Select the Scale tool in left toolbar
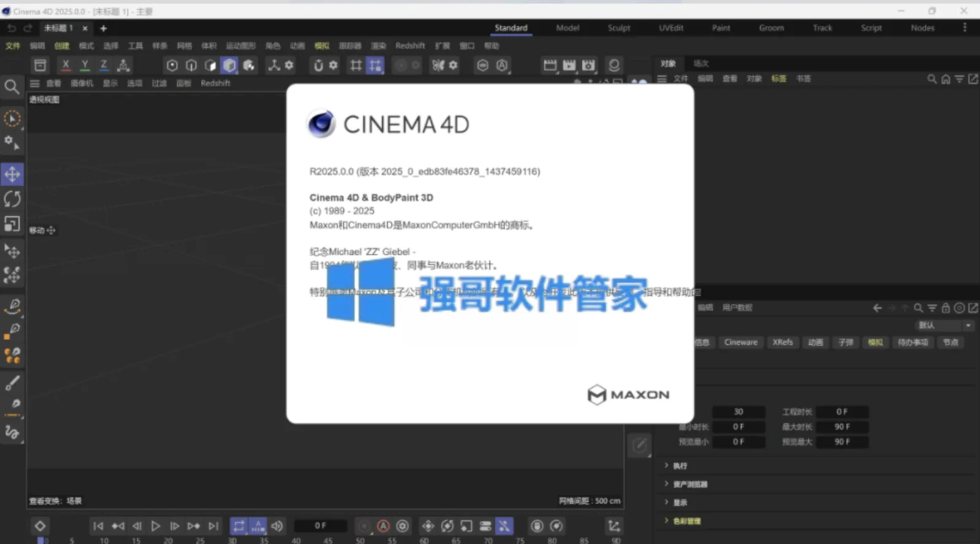The height and width of the screenshot is (544, 980). (12, 224)
